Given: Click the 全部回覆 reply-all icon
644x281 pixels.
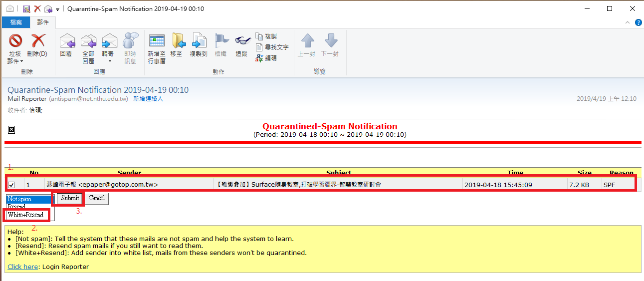Looking at the screenshot, I should click(x=88, y=41).
